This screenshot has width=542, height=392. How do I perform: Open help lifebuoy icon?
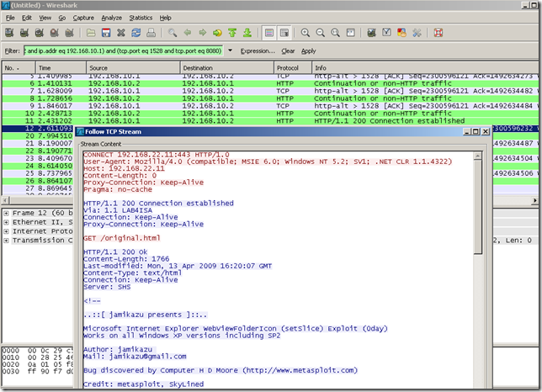(x=438, y=33)
